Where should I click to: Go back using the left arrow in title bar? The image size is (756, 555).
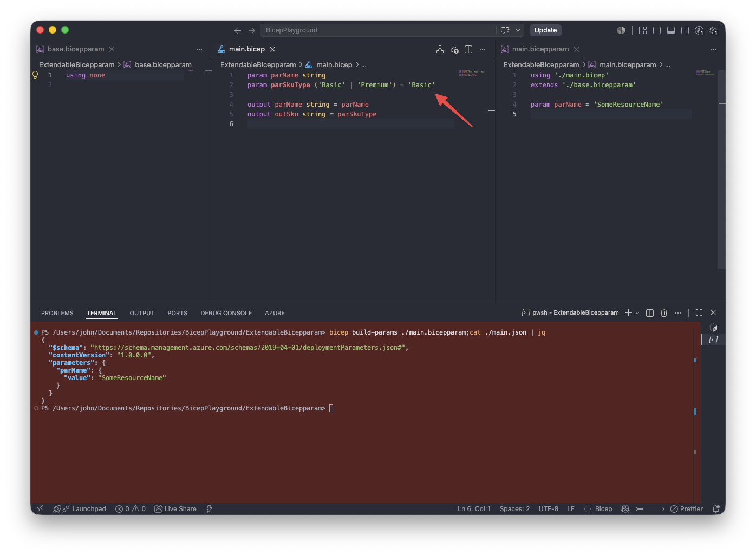pyautogui.click(x=237, y=30)
